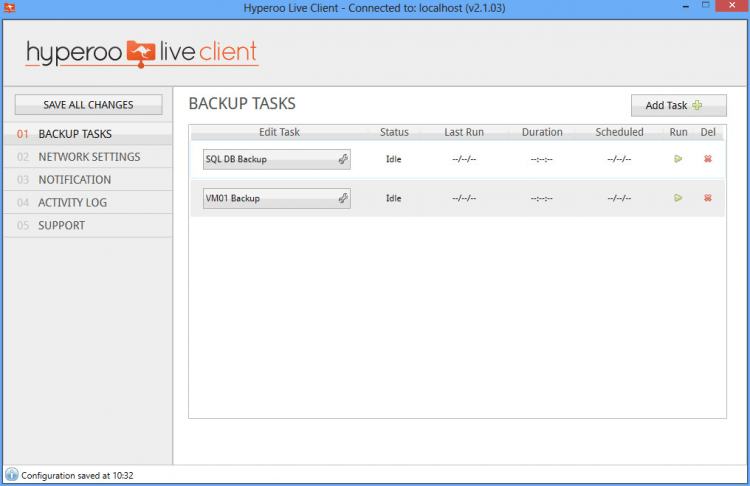Click the info icon in the status bar

(x=11, y=475)
